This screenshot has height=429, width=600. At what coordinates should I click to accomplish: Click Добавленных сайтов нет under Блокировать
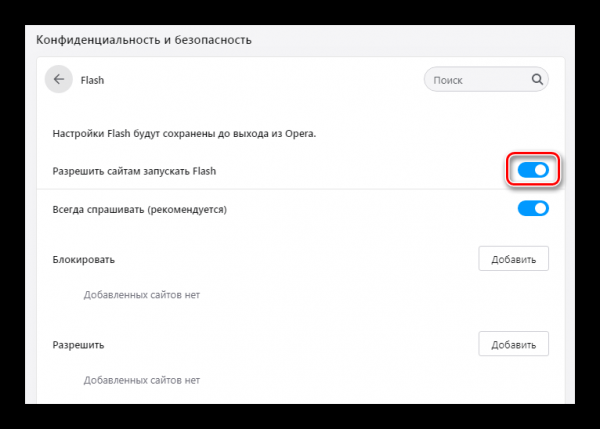(142, 295)
